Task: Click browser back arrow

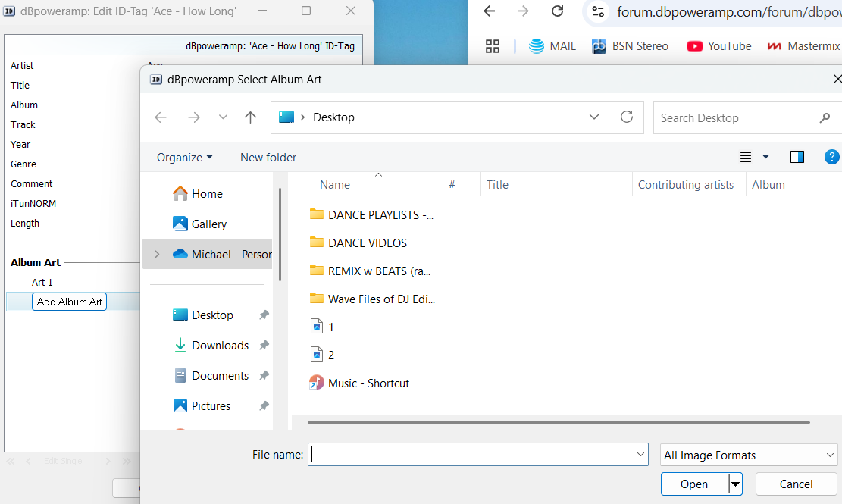Action: point(489,11)
